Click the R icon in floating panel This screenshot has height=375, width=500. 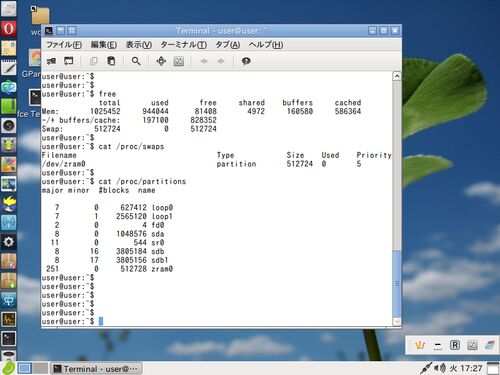(x=455, y=345)
